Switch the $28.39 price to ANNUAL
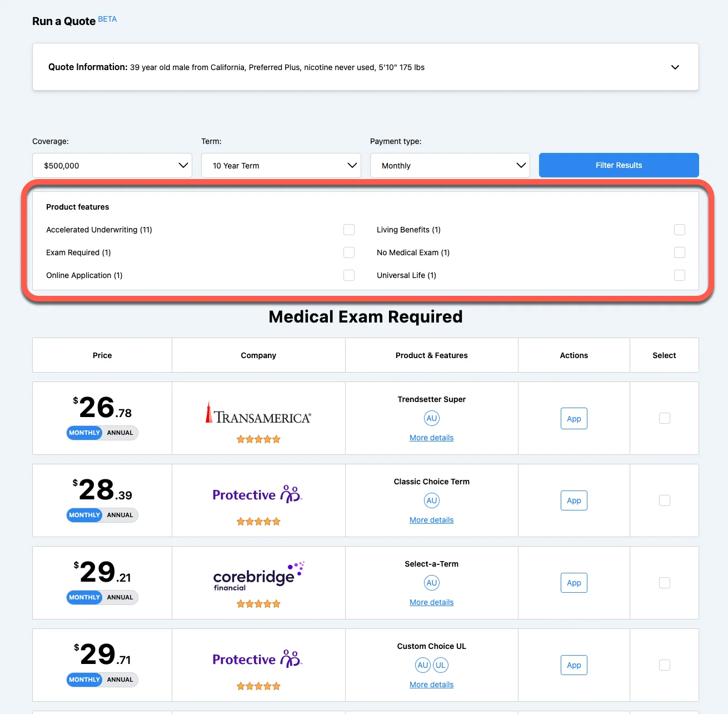 (120, 515)
